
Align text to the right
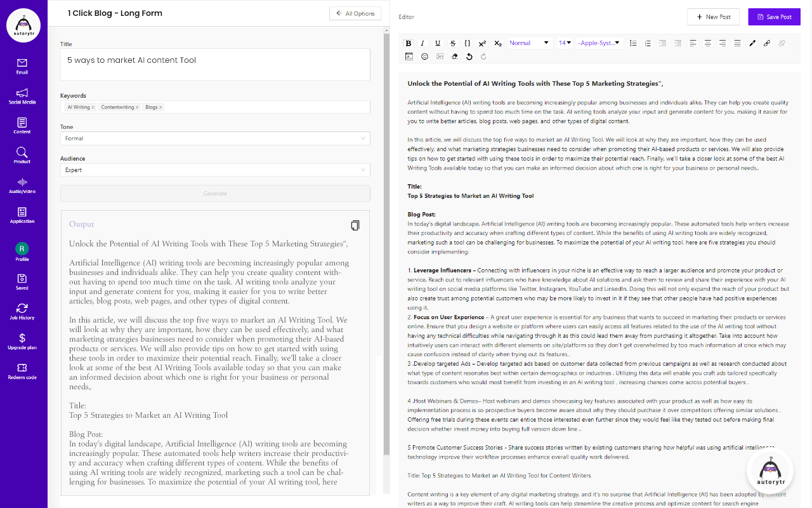pos(723,43)
